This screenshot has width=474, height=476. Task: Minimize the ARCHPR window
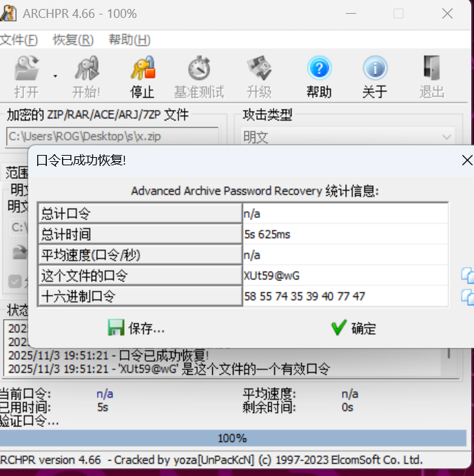pos(351,14)
